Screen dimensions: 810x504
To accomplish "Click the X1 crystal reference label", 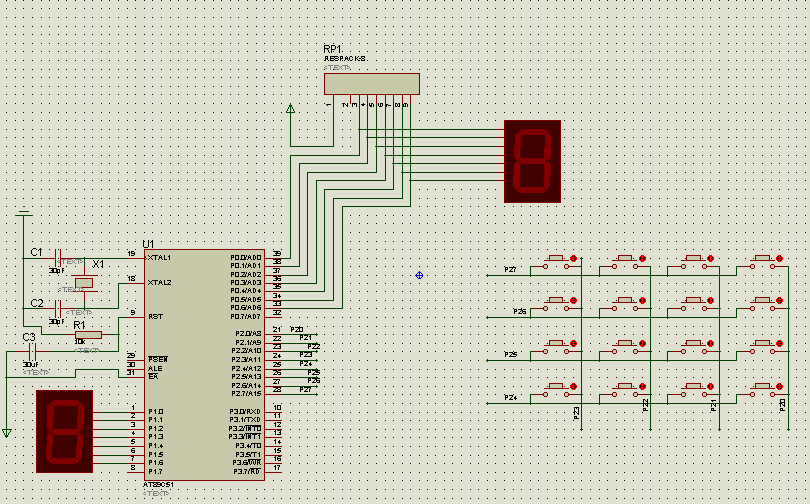I will pos(98,264).
